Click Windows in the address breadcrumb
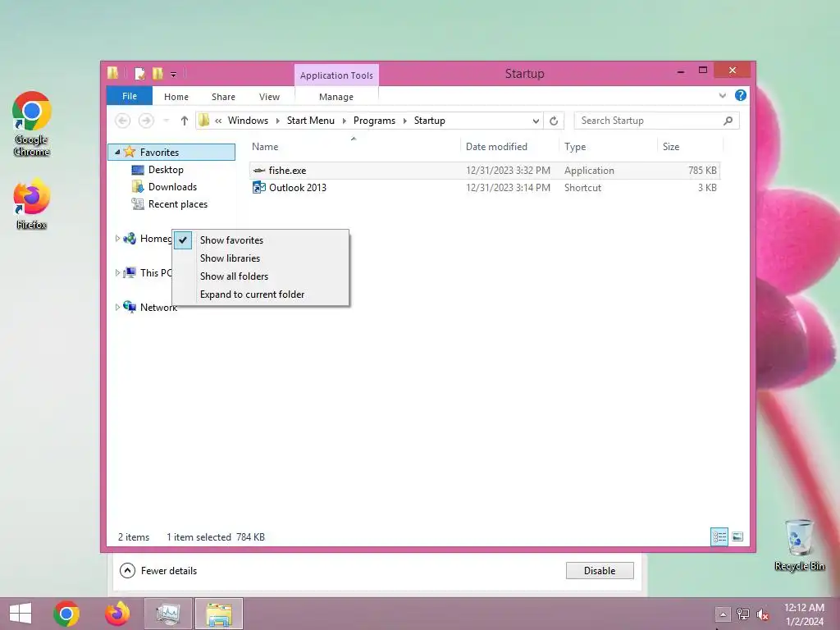 pos(248,121)
